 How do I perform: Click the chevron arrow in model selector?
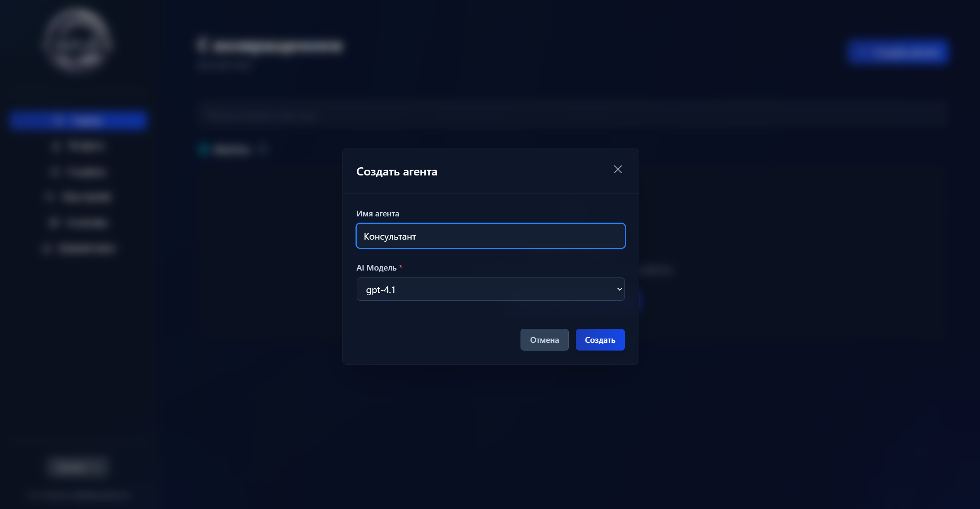619,289
